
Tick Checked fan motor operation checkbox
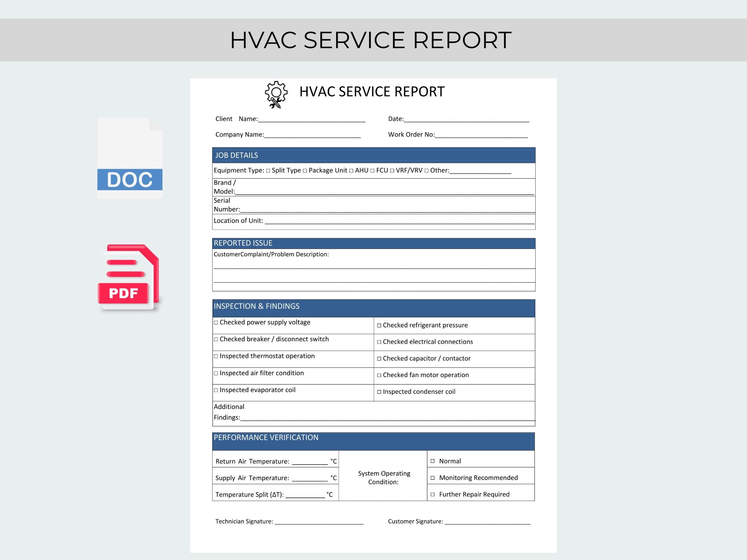point(379,375)
